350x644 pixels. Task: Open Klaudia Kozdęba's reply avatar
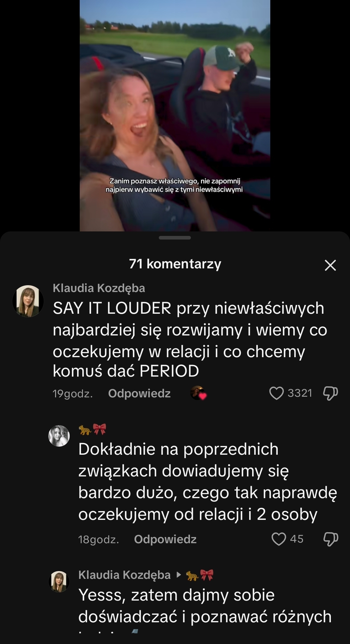pos(59,582)
